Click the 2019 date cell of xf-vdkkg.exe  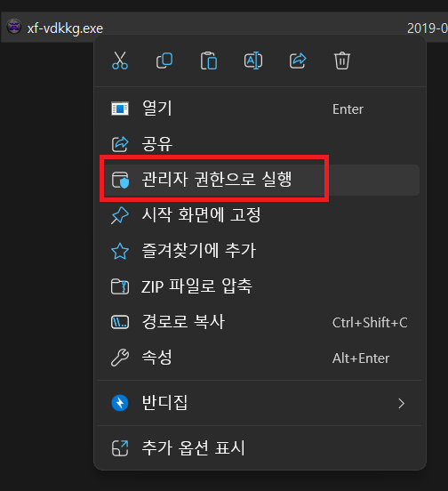click(428, 28)
